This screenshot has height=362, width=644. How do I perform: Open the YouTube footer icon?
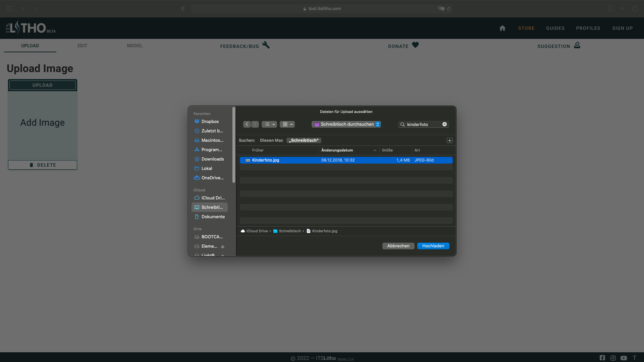[x=624, y=358]
